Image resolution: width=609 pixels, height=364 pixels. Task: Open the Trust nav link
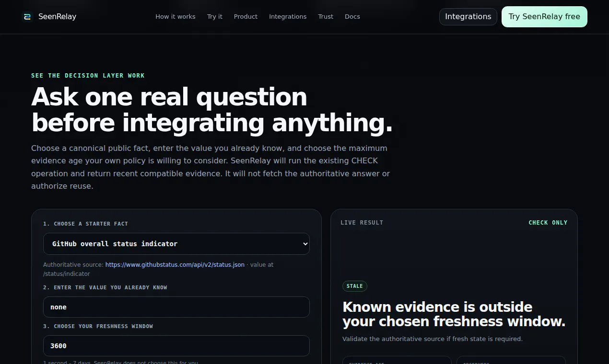click(x=326, y=17)
